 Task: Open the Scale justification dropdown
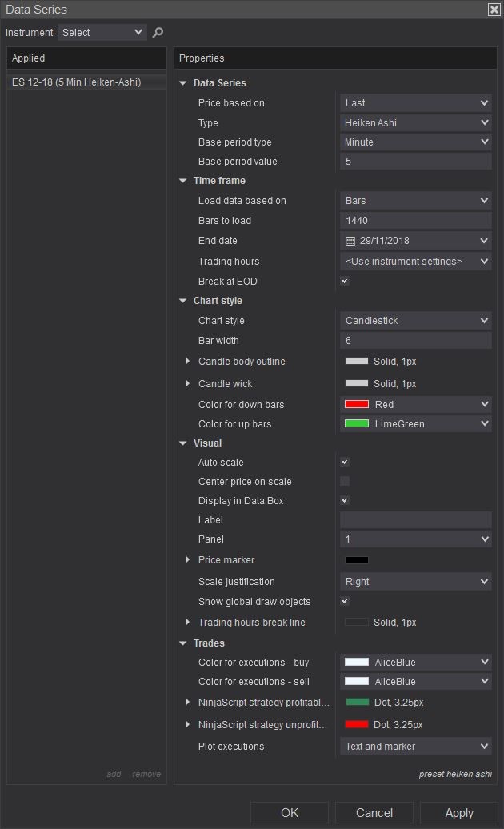click(415, 582)
